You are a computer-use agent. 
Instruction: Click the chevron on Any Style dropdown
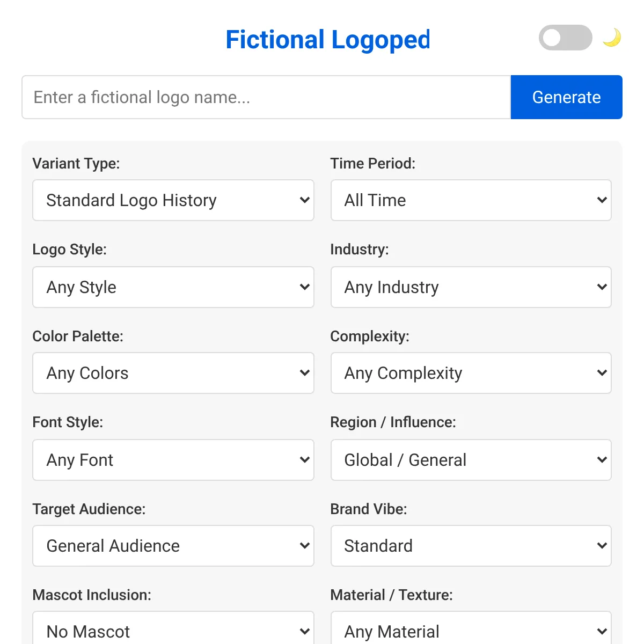pos(304,287)
